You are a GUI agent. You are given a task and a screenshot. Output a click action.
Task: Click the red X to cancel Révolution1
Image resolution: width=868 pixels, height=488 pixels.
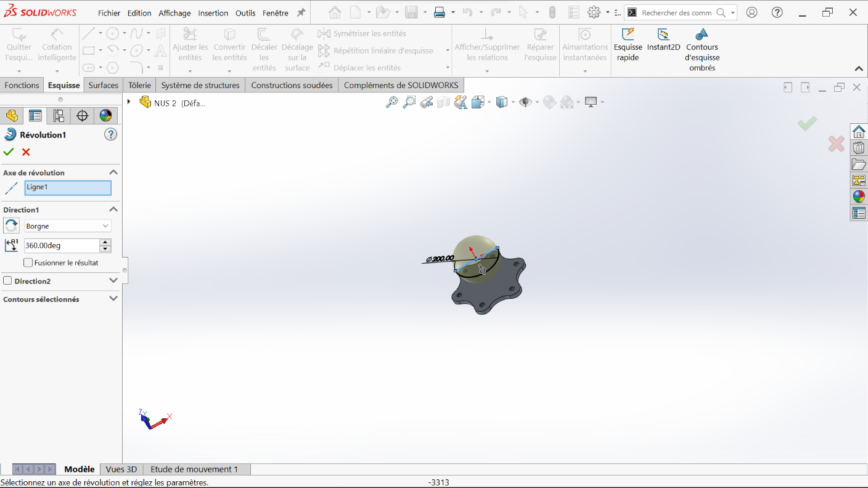click(26, 152)
